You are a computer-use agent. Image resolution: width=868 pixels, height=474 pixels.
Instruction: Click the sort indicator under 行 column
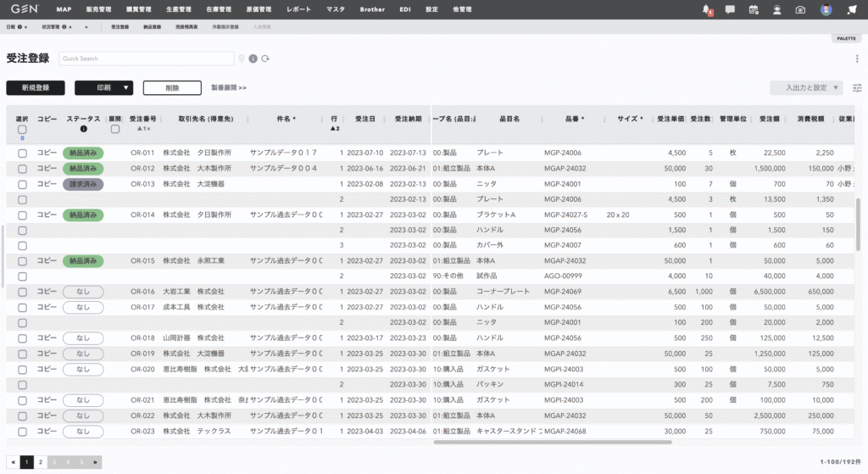click(335, 129)
